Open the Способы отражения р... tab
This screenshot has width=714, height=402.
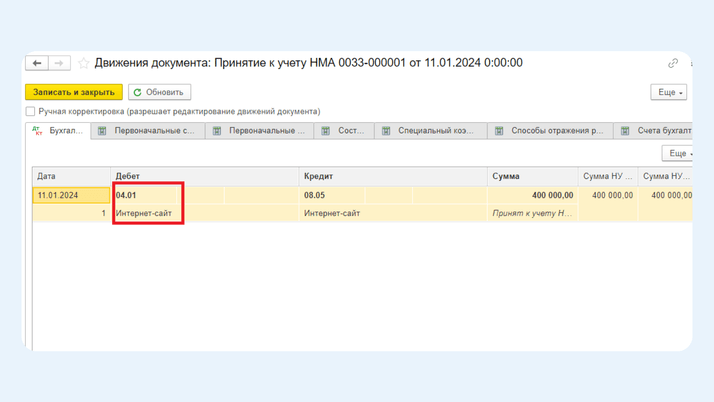(551, 131)
